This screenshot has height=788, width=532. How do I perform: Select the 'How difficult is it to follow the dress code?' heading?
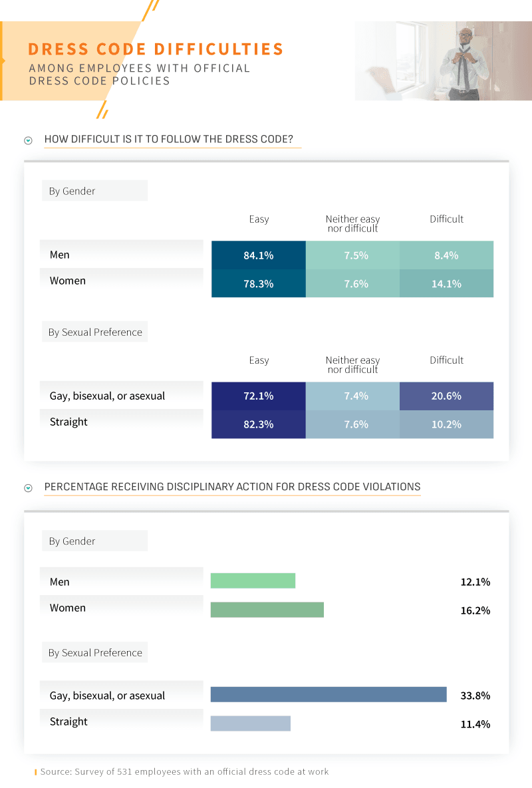coord(173,140)
